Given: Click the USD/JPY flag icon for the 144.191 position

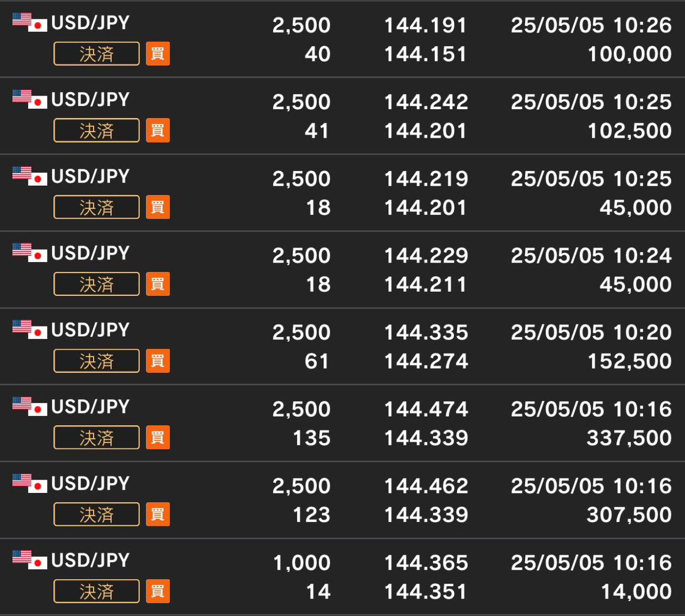Looking at the screenshot, I should click(30, 22).
